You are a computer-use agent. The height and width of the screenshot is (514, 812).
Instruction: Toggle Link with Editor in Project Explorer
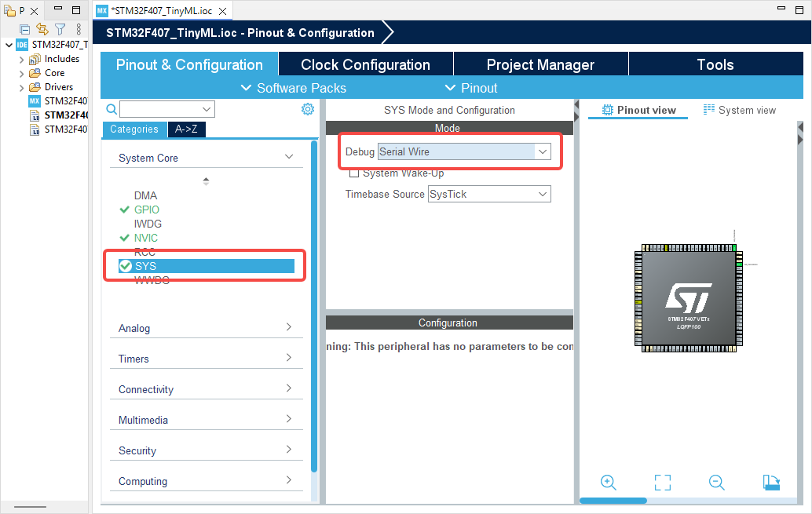(x=42, y=30)
